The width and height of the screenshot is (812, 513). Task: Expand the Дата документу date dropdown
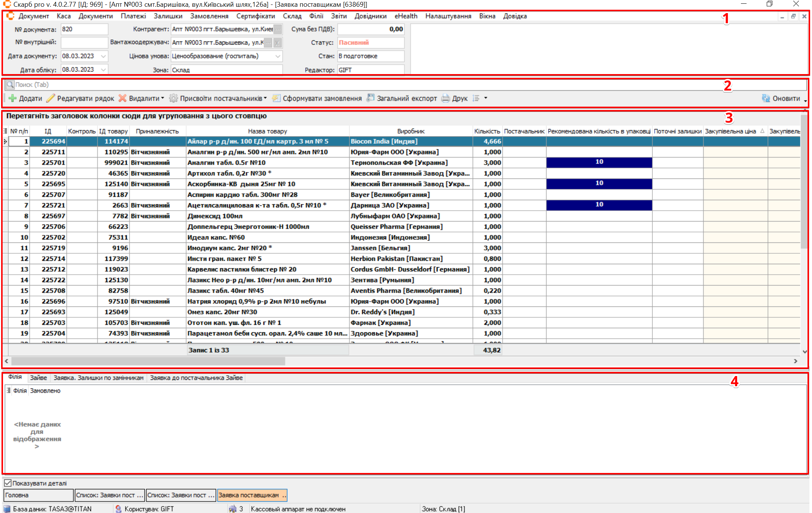tap(103, 56)
